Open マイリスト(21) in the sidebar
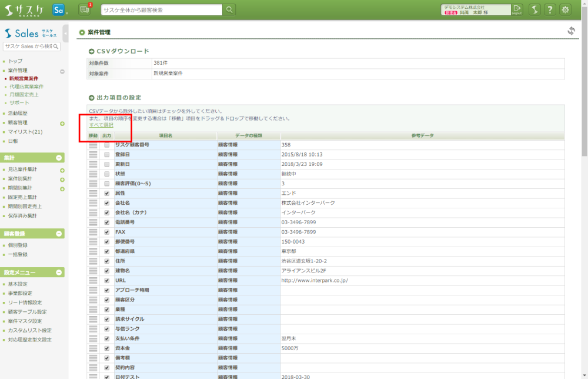The height and width of the screenshot is (379, 588). (25, 132)
